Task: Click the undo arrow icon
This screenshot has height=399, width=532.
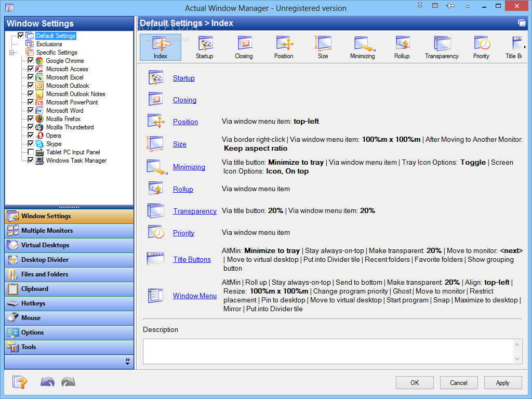Action: coord(47,382)
